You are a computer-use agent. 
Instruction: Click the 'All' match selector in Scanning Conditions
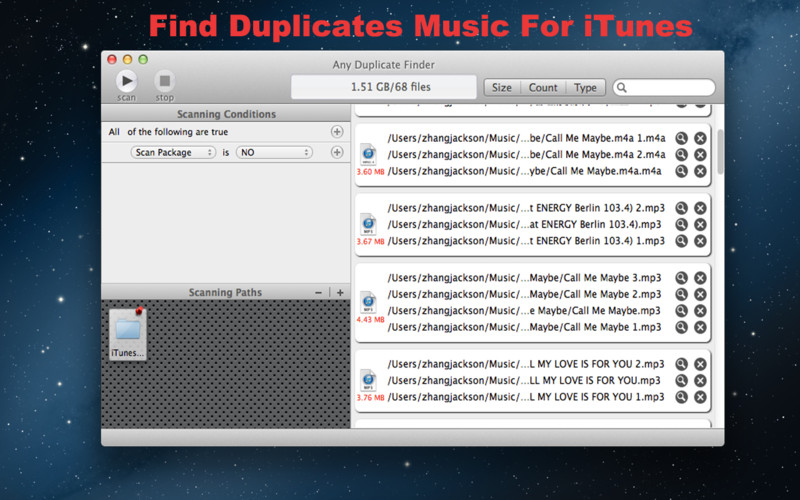click(114, 132)
